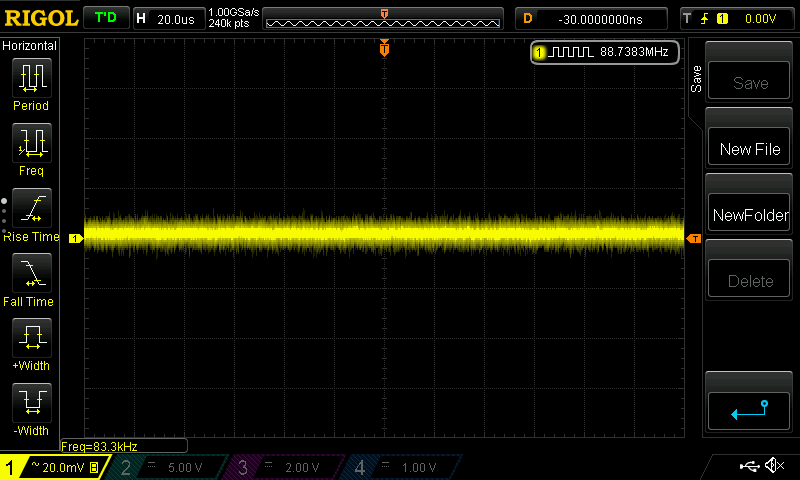Viewport: 800px width, 480px height.
Task: Click the back arrow return button
Action: tap(749, 408)
